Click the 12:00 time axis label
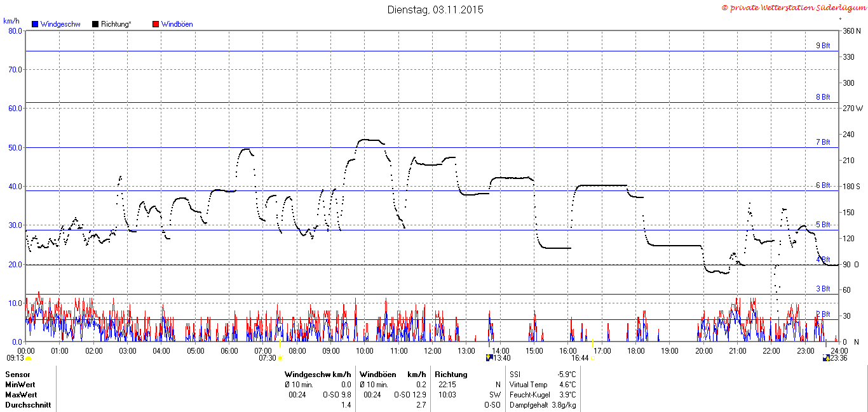 click(x=433, y=350)
